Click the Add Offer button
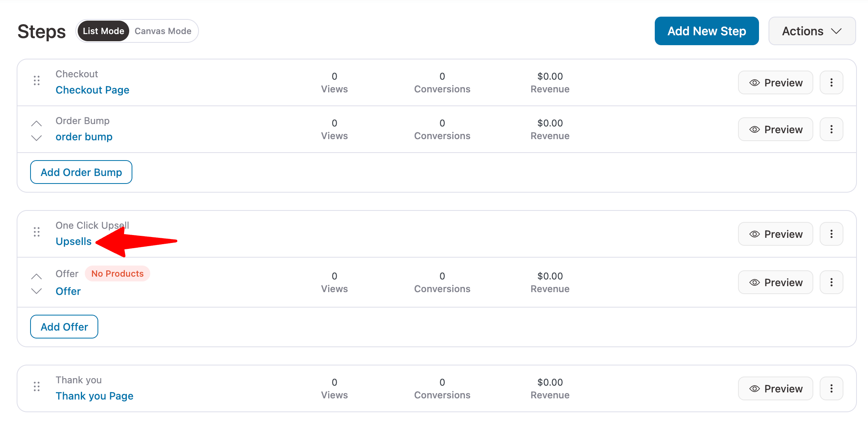 (64, 327)
